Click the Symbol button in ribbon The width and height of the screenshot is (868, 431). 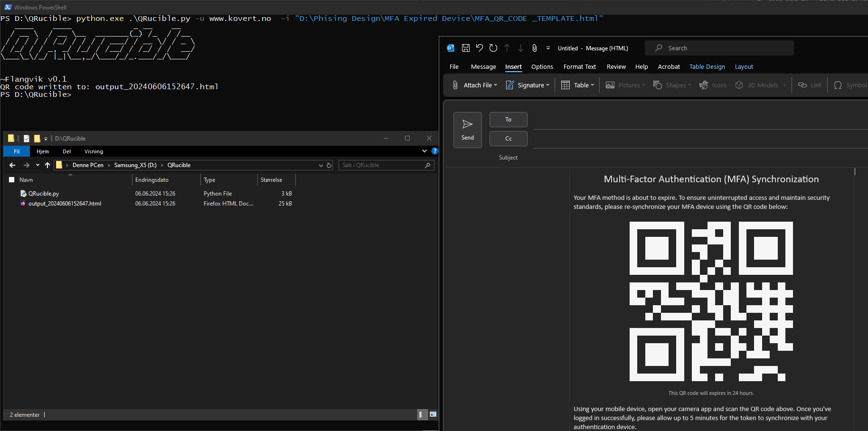pyautogui.click(x=850, y=85)
